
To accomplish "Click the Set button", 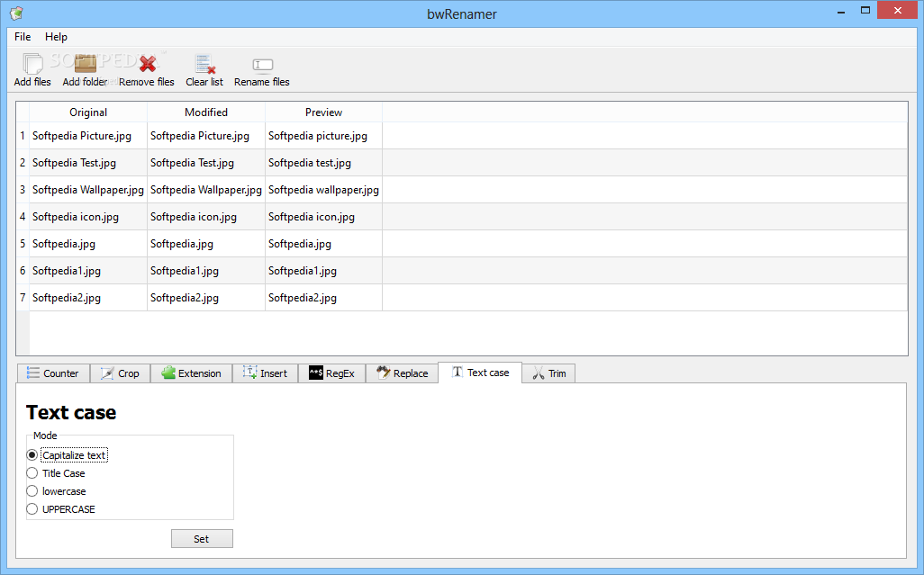I will (x=202, y=538).
